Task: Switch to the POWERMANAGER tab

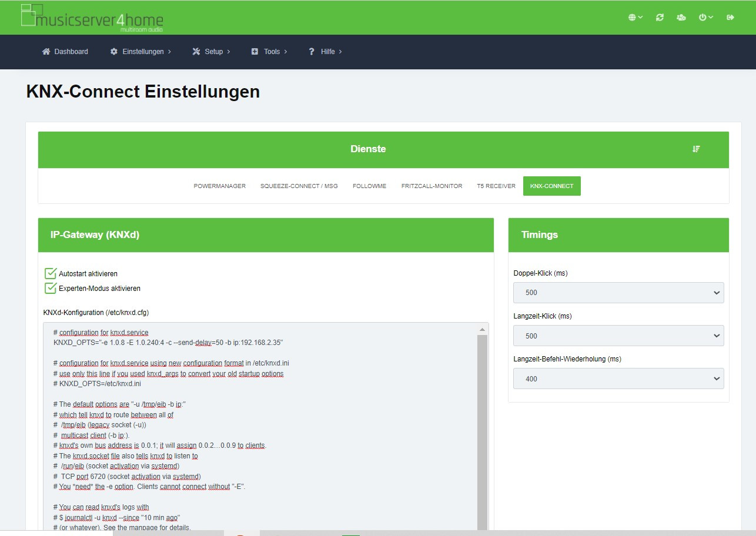Action: click(x=220, y=186)
